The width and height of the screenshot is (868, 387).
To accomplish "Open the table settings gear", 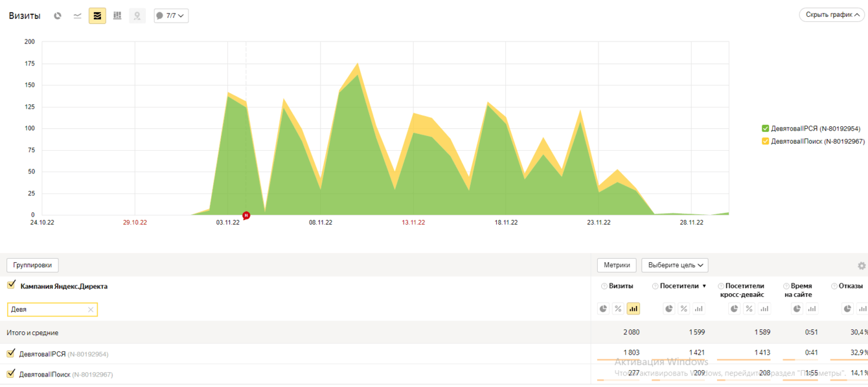I will point(862,266).
